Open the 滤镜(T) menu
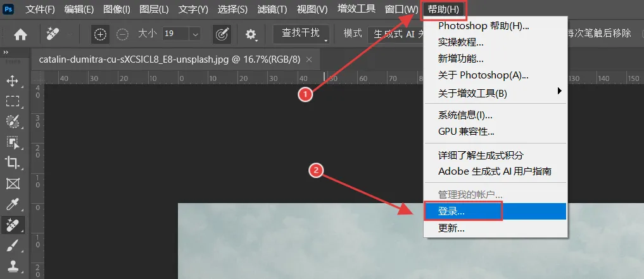Image resolution: width=644 pixels, height=279 pixels. (272, 9)
